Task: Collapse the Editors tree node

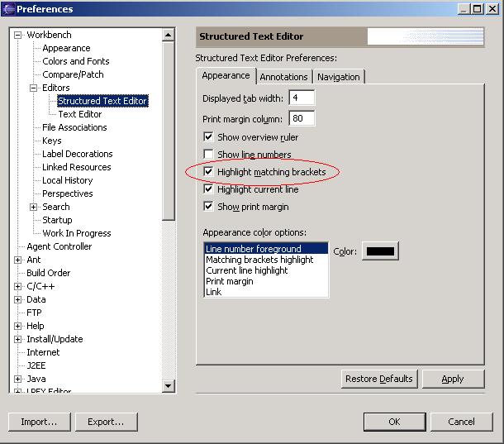Action: [x=34, y=88]
